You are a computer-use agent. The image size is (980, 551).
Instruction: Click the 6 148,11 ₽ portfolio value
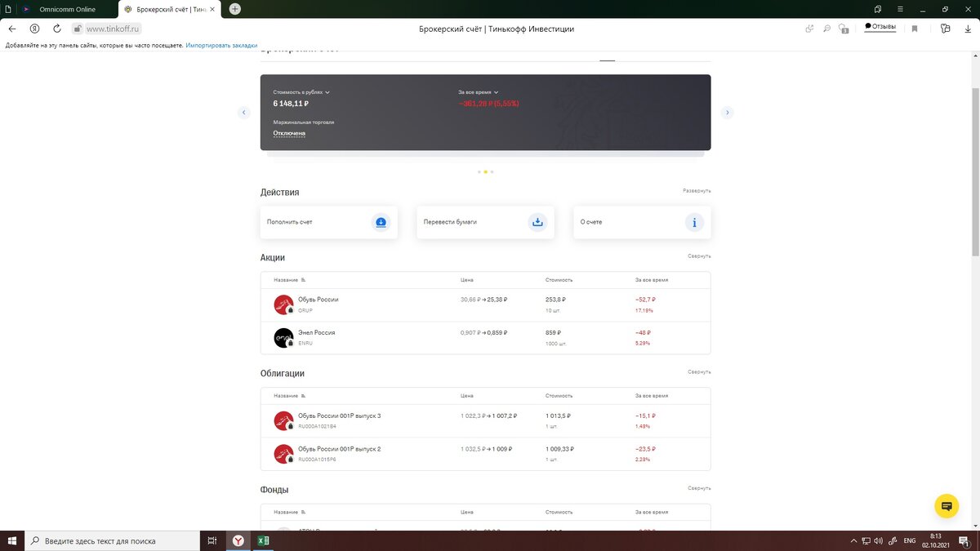(x=291, y=104)
